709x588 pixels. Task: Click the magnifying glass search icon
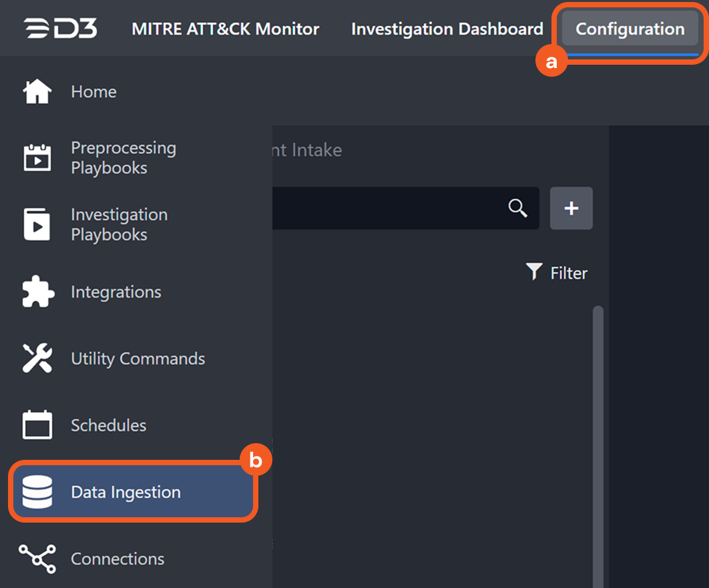click(x=518, y=208)
